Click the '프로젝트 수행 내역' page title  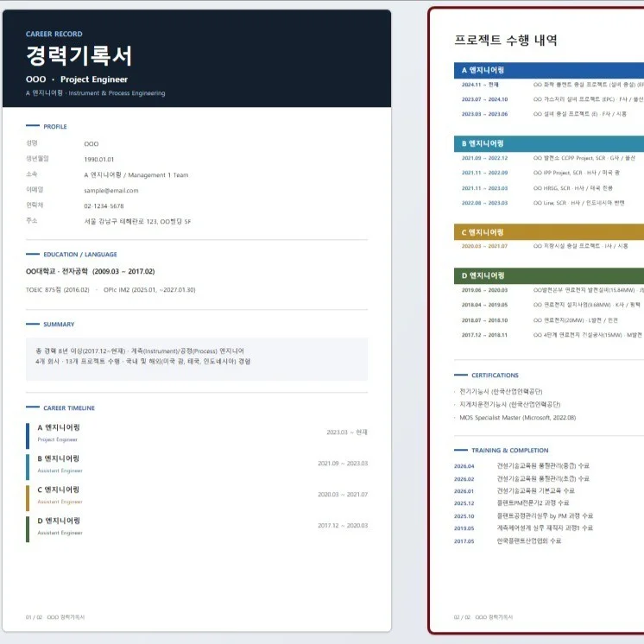[x=506, y=41]
